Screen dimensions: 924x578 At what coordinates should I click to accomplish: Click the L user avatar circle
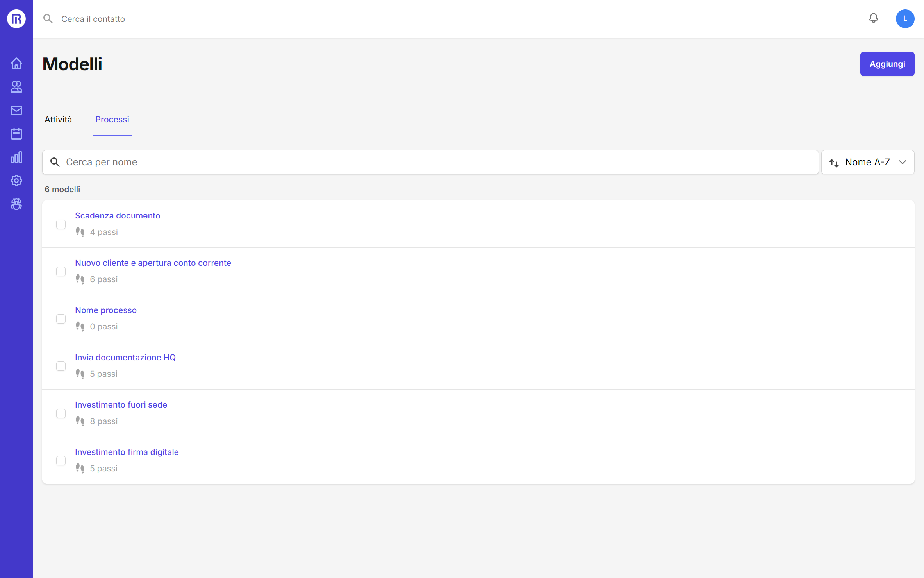point(905,18)
